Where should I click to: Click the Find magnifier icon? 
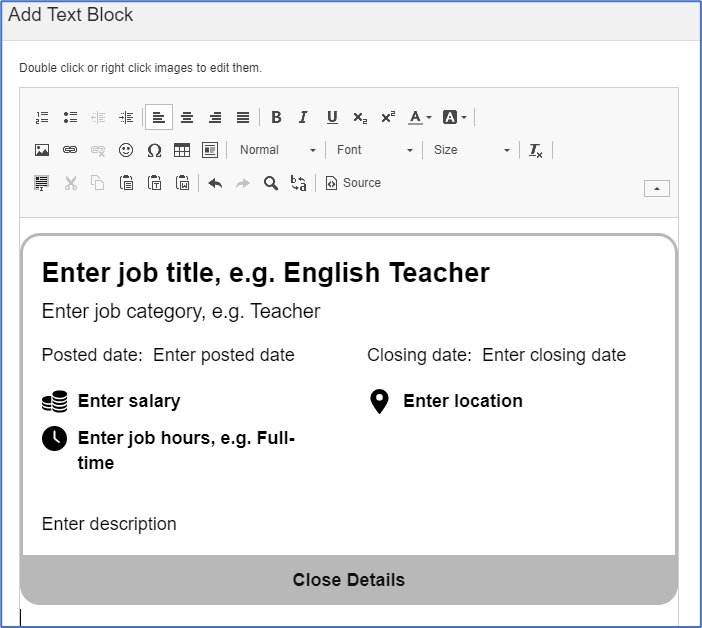(x=270, y=183)
